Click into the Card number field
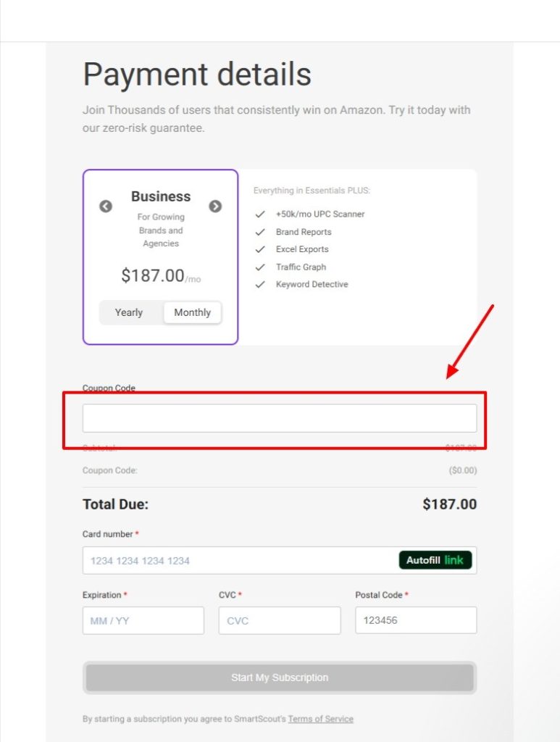 point(239,561)
